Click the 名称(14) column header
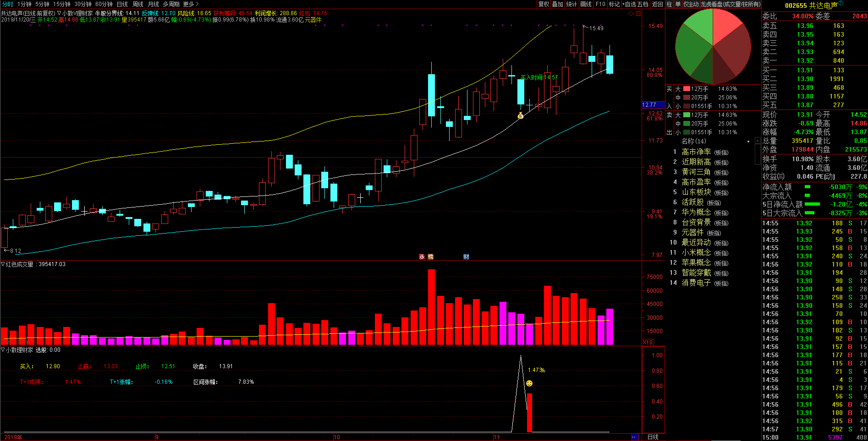 pyautogui.click(x=694, y=141)
